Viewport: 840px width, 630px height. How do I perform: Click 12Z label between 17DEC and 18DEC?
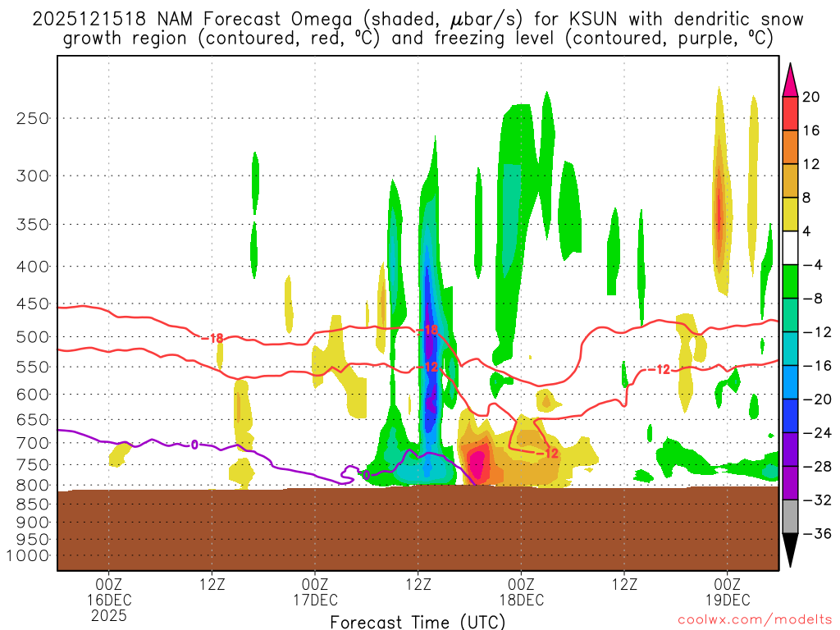click(x=418, y=584)
